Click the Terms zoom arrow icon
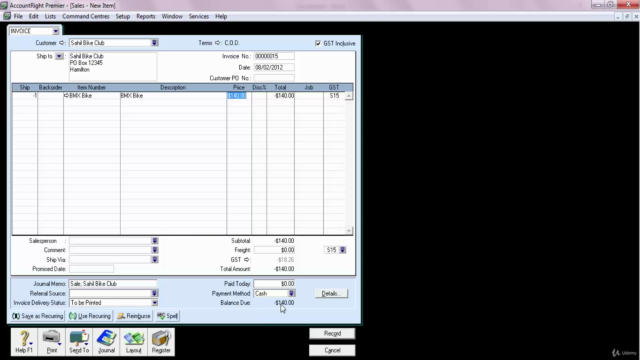This screenshot has height=360, width=640. pos(218,43)
